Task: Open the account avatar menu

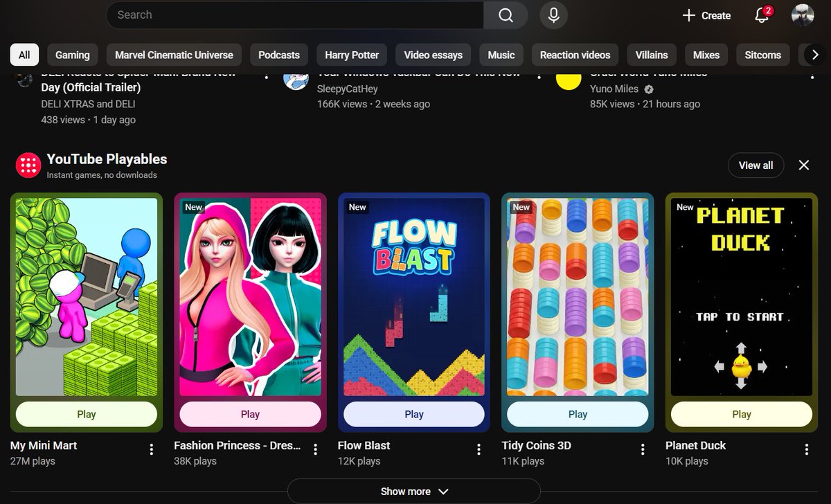Action: coord(803,15)
